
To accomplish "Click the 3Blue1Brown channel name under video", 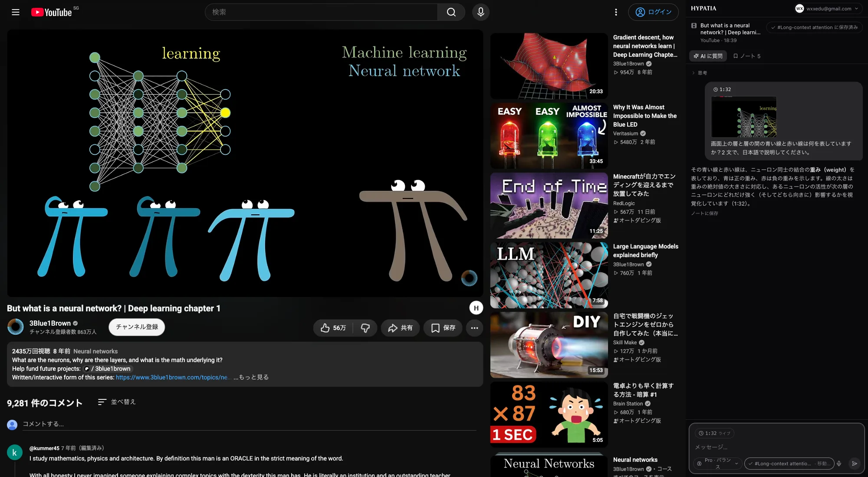I will click(x=50, y=323).
